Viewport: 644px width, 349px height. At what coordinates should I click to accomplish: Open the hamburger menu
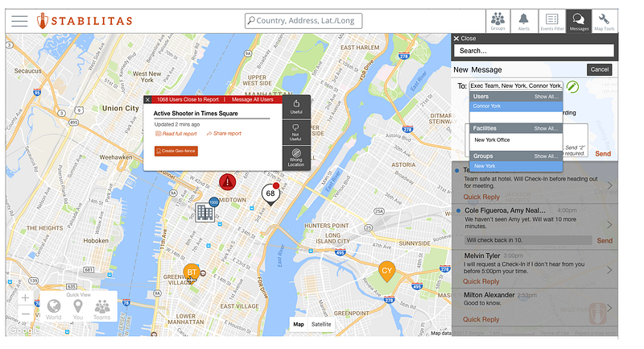pyautogui.click(x=19, y=21)
